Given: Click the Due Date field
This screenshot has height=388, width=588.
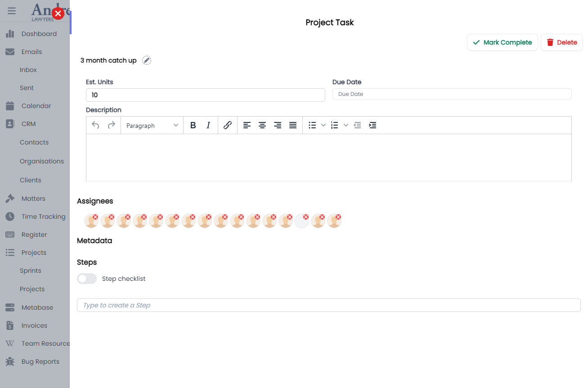Looking at the screenshot, I should click(452, 94).
